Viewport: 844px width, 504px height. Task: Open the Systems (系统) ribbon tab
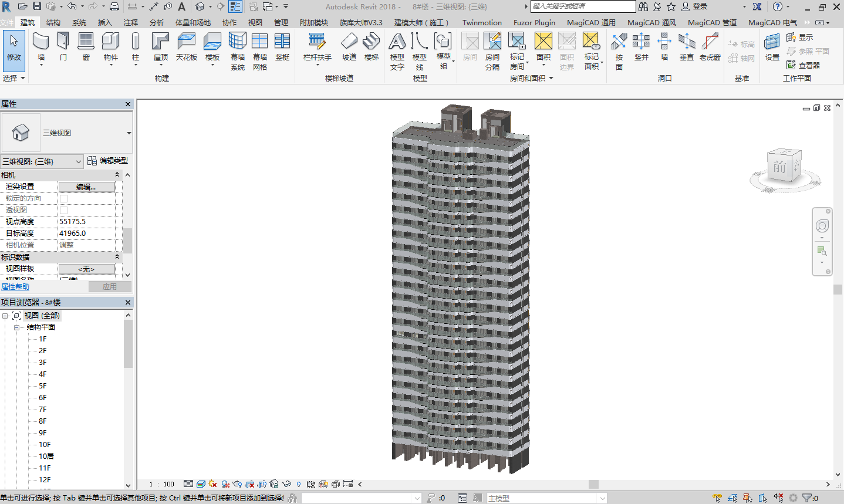79,22
